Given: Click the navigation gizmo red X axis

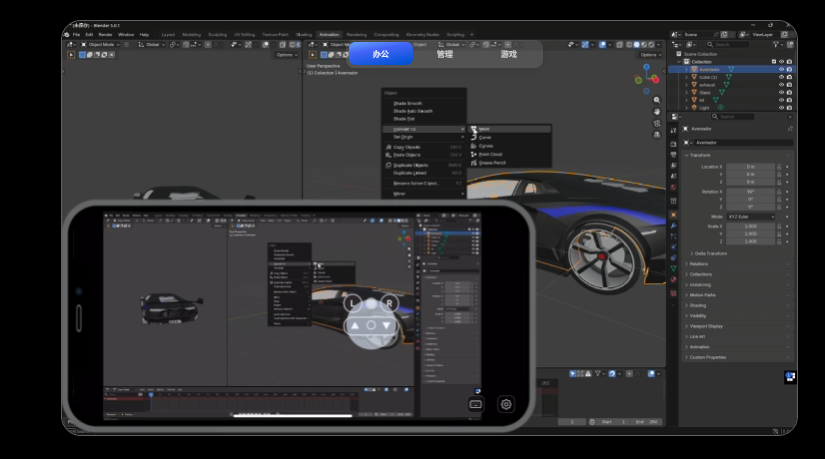Looking at the screenshot, I should 655,79.
